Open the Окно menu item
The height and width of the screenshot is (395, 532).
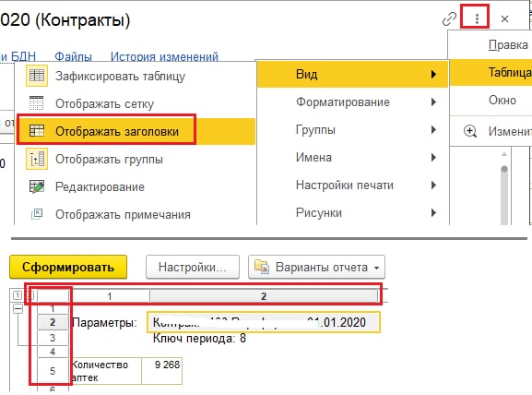(491, 101)
